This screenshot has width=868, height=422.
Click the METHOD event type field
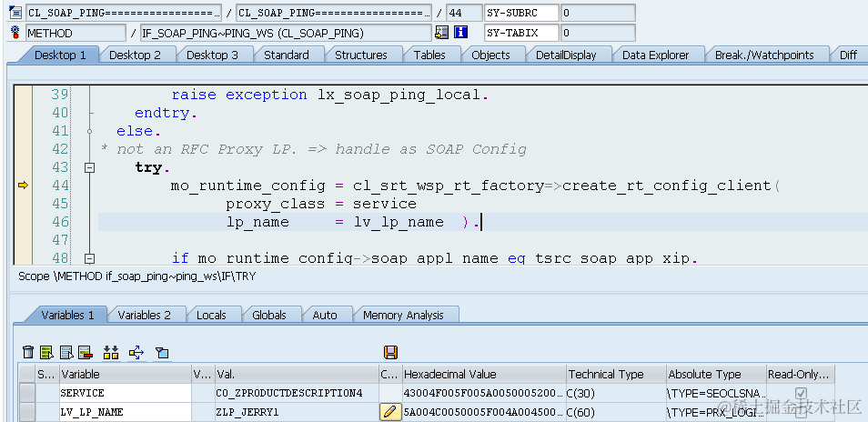click(x=76, y=33)
